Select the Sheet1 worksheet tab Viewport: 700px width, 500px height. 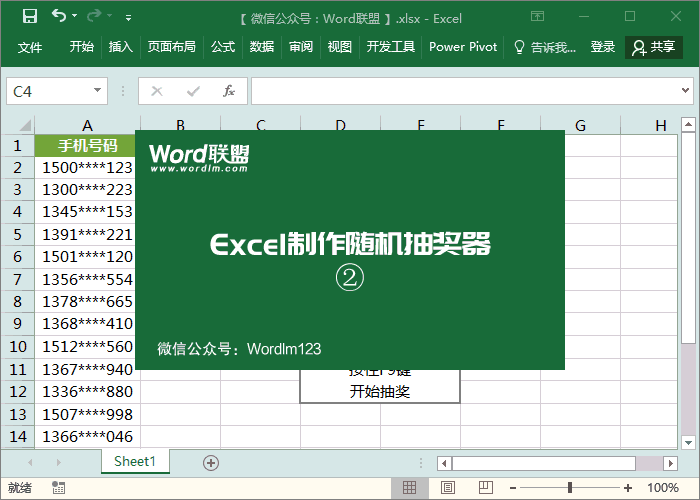click(135, 462)
